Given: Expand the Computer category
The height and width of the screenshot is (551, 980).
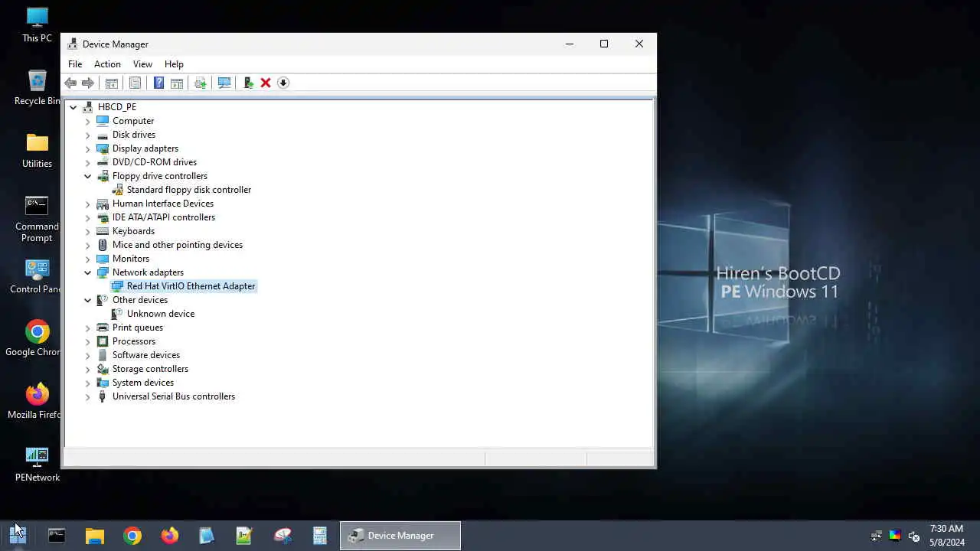Looking at the screenshot, I should pos(87,121).
